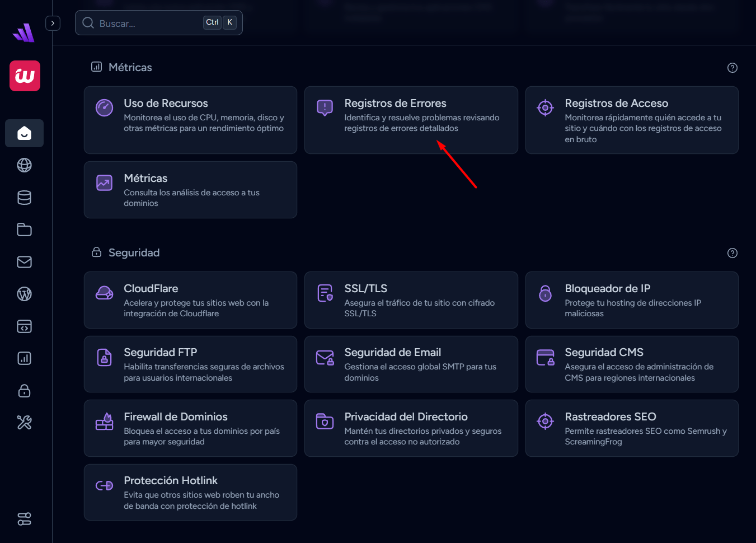Screen dimensions: 756x543
Task: Open Seguridad CMS
Action: point(632,364)
